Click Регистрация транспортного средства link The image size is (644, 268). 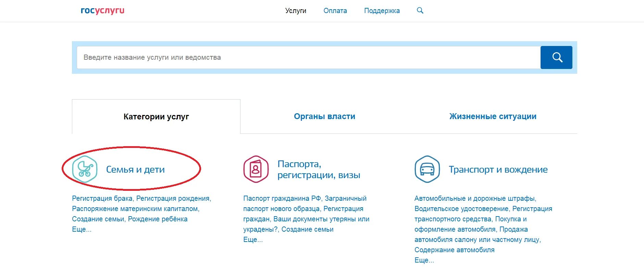tap(483, 214)
